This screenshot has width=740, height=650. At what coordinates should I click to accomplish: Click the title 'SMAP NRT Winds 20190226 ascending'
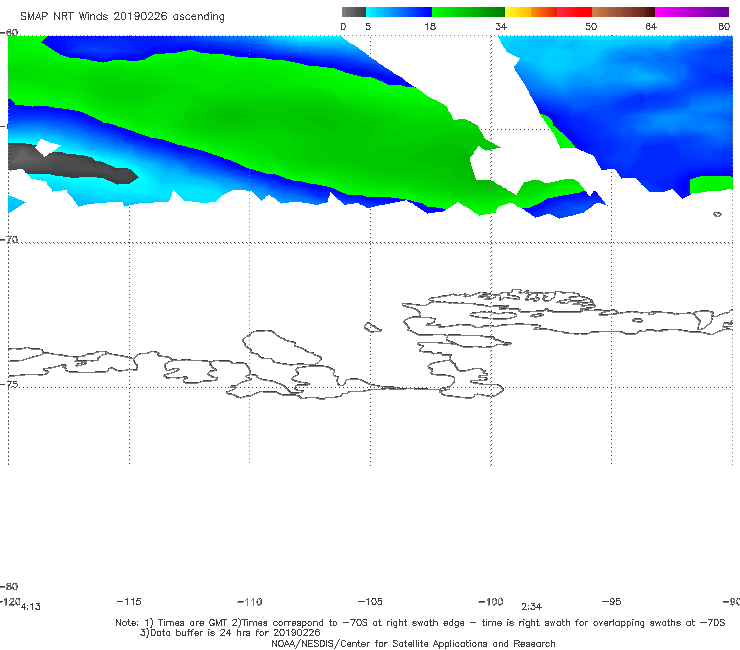pyautogui.click(x=122, y=16)
